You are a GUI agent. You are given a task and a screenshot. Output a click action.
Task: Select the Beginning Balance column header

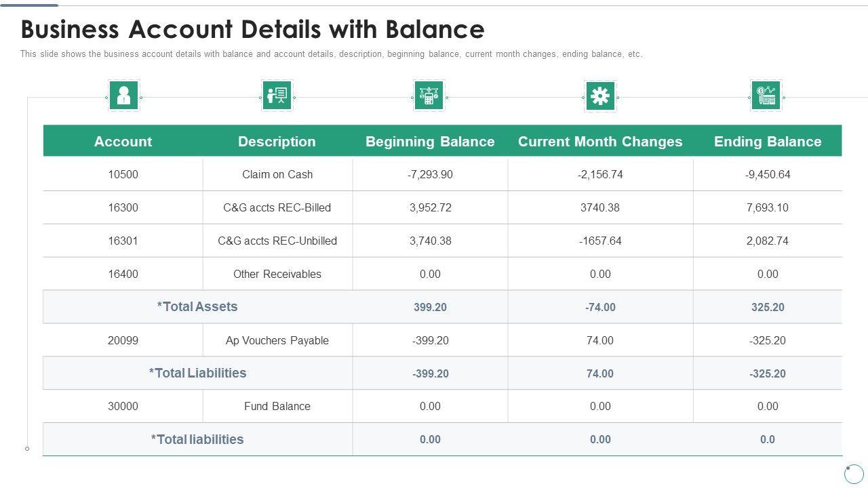pyautogui.click(x=430, y=142)
